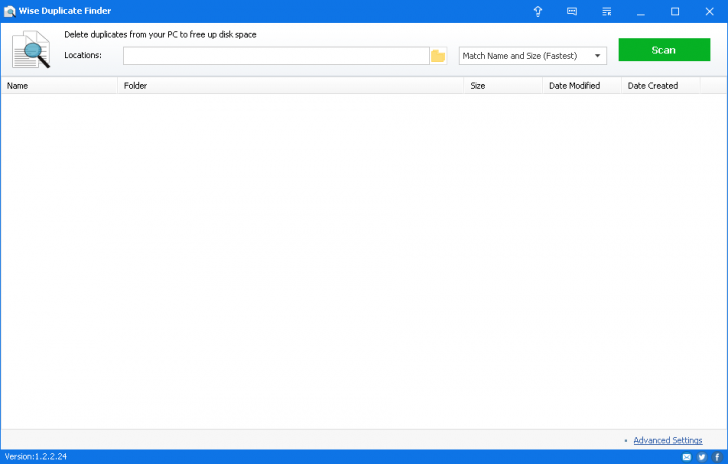Open the menu list icon in title bar
Viewport: 728px width, 464px height.
(x=606, y=11)
